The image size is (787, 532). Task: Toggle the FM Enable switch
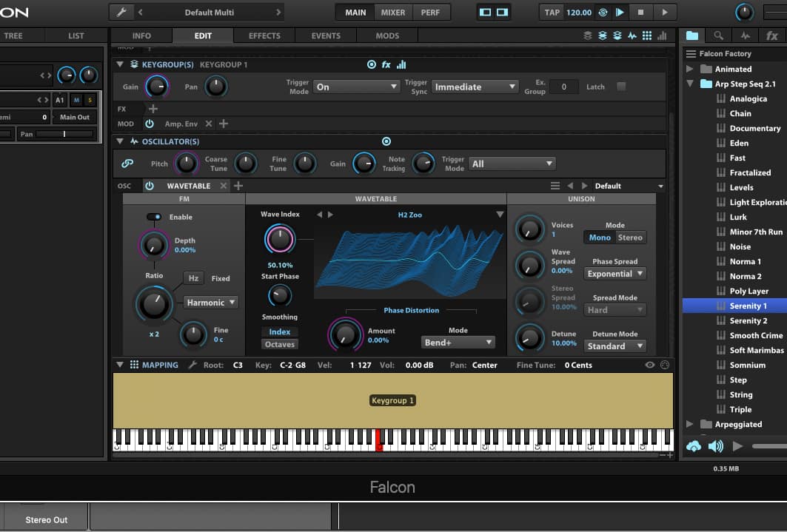[x=154, y=217]
